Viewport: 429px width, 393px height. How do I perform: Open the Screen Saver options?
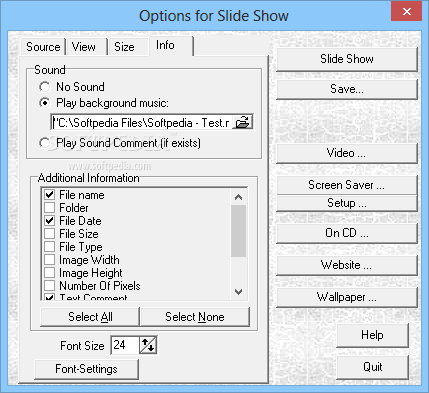coord(347,185)
